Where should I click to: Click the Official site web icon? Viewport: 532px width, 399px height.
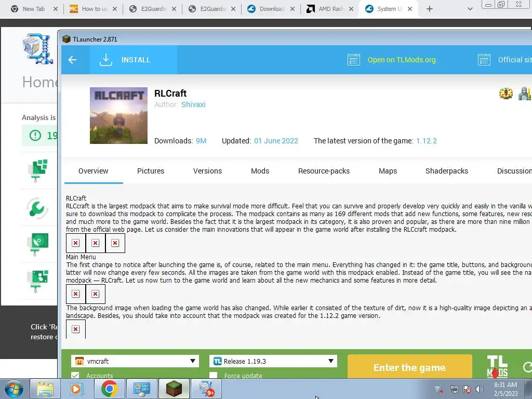484,60
